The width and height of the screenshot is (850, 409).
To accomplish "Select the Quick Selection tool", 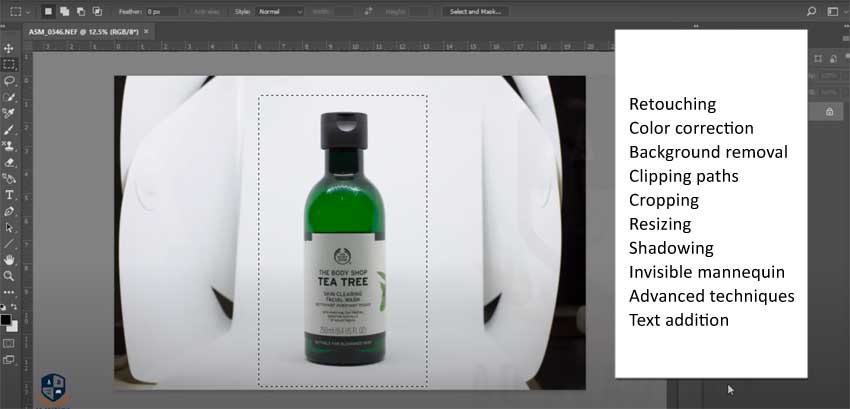I will pyautogui.click(x=9, y=97).
